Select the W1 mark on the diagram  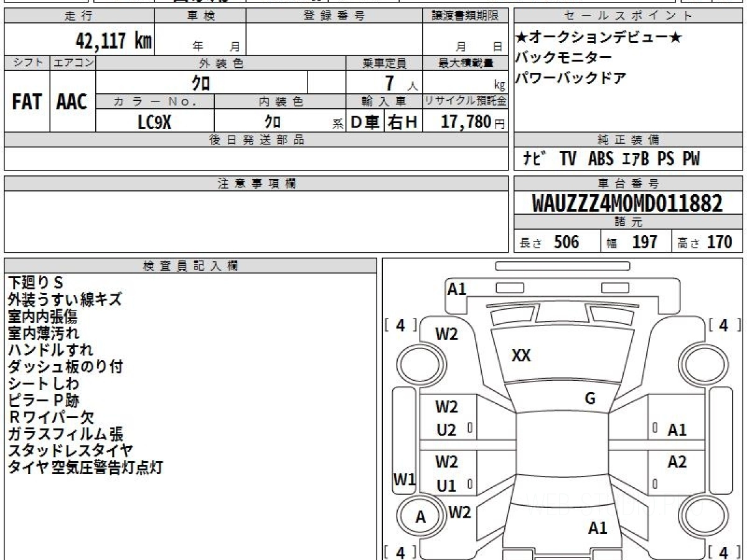pos(404,480)
